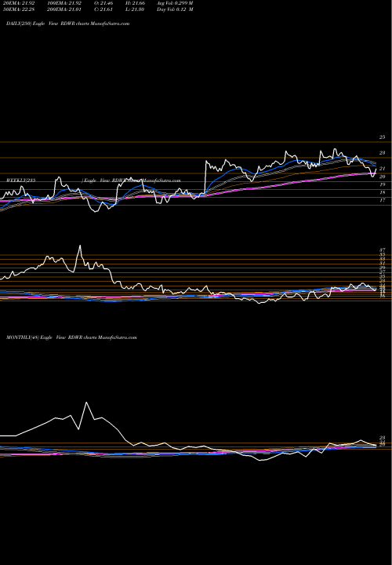
Task: Select the 20EMA: 21.92 value
Action: (18, 3)
